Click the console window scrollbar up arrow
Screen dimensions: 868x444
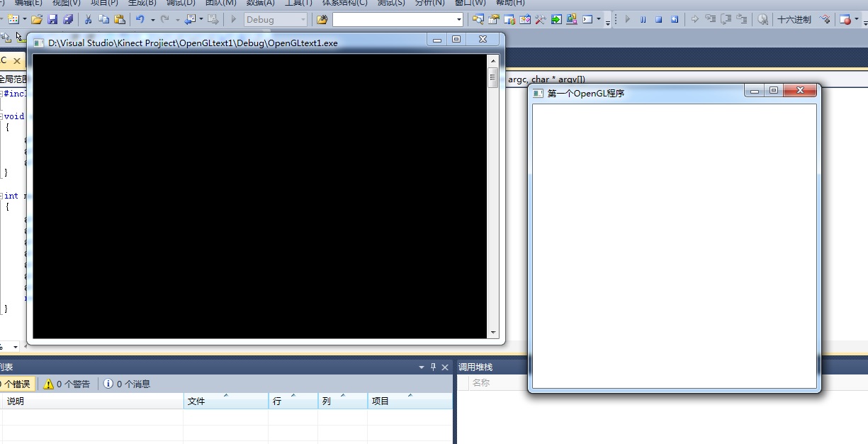point(493,61)
